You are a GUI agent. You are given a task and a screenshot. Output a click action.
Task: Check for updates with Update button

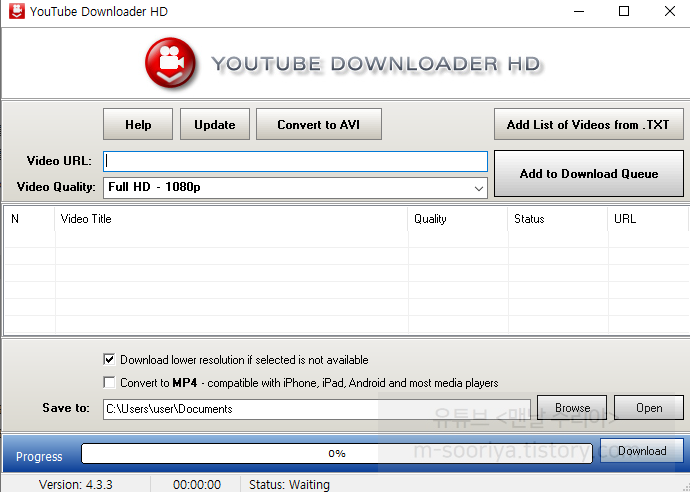tap(215, 125)
